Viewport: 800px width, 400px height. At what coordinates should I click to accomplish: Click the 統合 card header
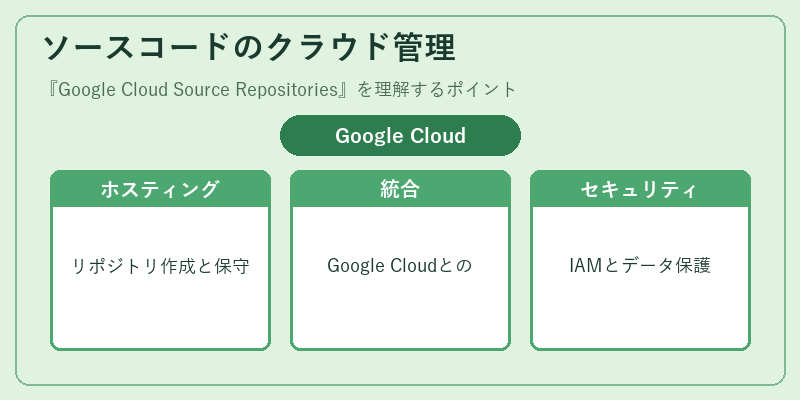[401, 189]
